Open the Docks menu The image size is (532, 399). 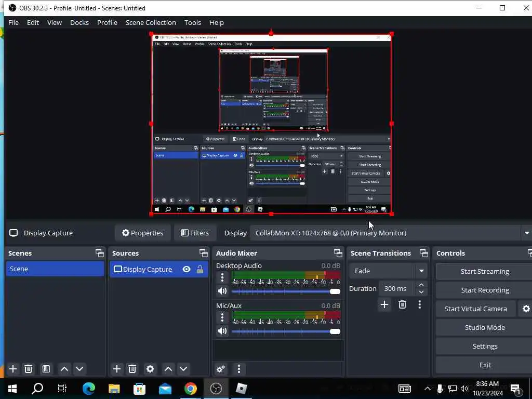[79, 22]
